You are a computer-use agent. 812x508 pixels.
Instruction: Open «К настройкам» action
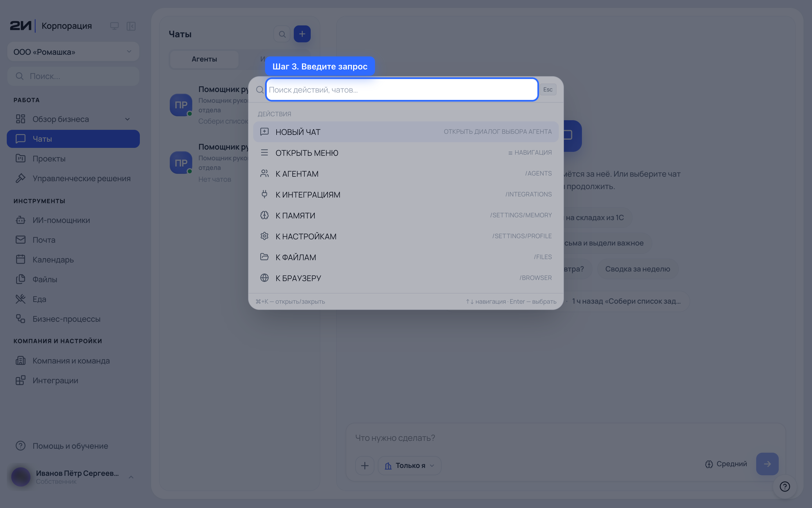click(x=406, y=236)
